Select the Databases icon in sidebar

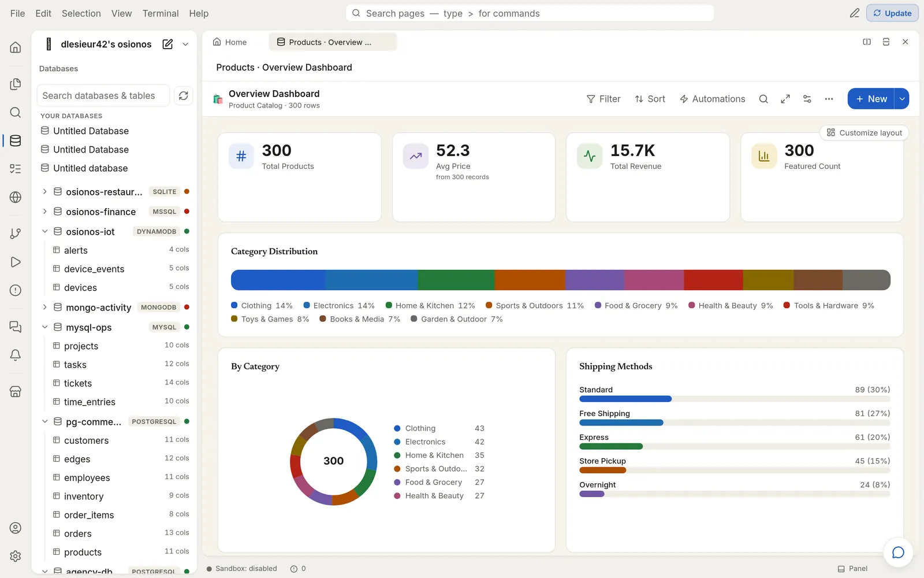16,140
